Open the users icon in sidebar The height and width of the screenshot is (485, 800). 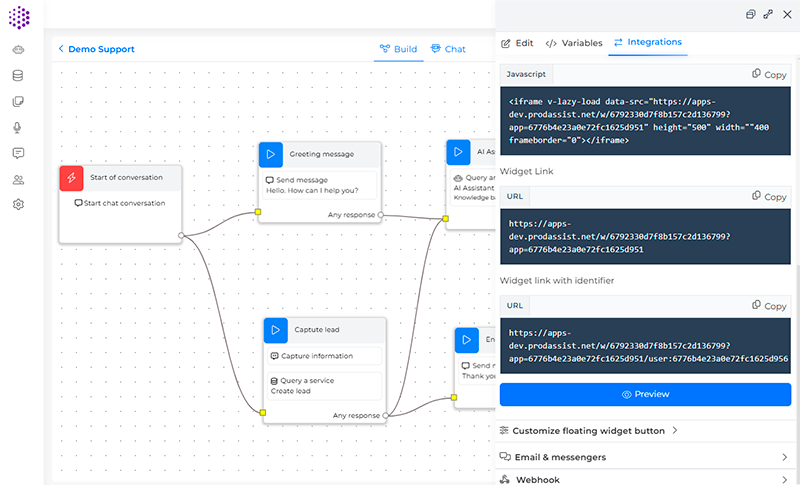tap(18, 179)
